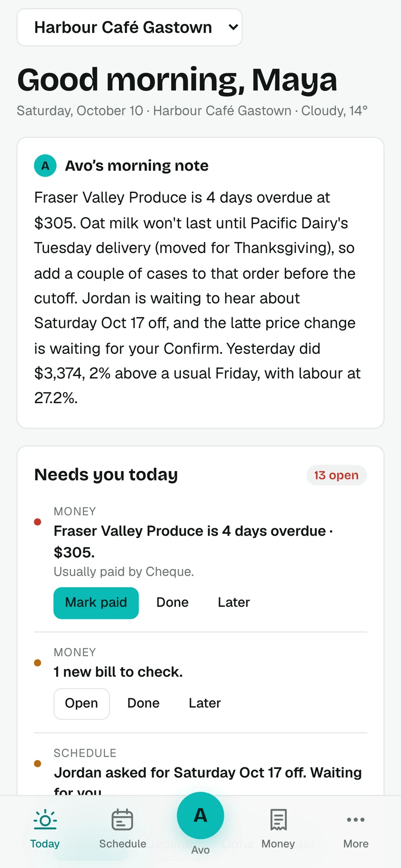Screen dimensions: 401x868
Task: Open the More three-dots icon
Action: pos(356,819)
